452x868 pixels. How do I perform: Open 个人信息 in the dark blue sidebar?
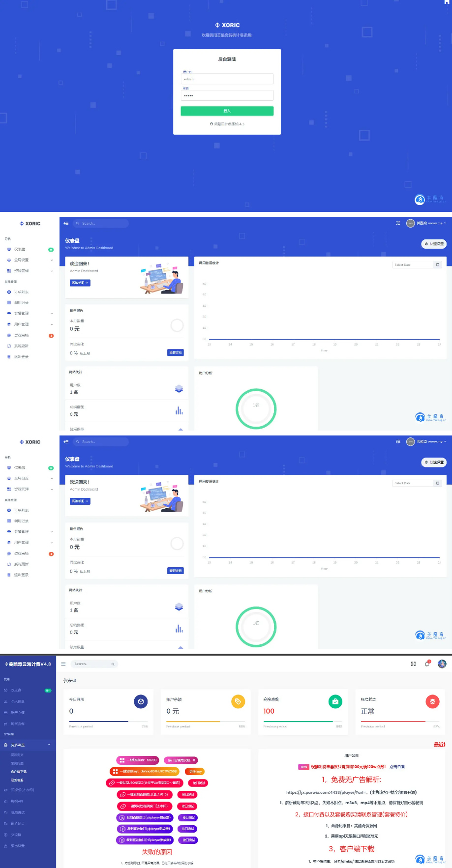tap(18, 701)
